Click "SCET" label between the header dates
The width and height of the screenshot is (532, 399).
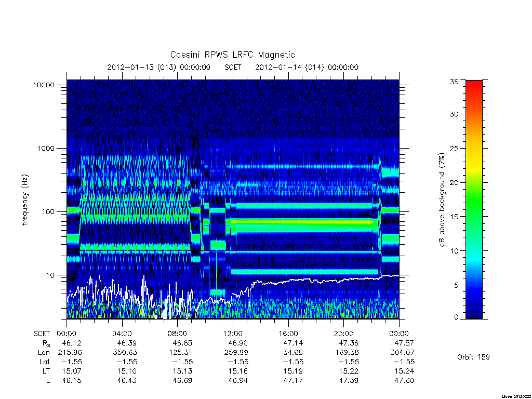point(233,67)
